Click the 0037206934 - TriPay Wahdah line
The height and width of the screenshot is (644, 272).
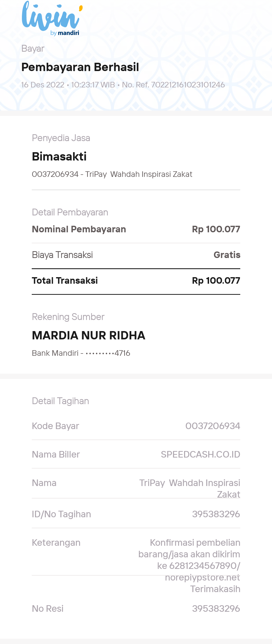(112, 174)
